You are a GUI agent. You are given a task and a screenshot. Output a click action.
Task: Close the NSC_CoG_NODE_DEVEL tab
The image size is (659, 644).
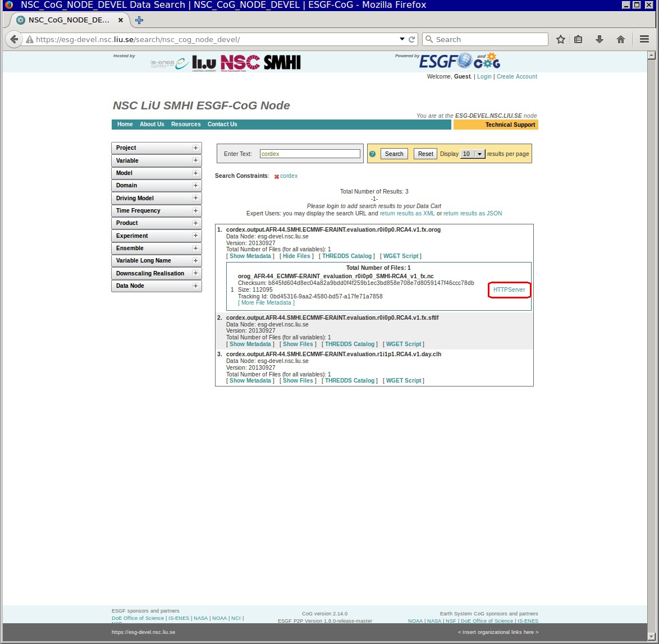click(x=121, y=20)
